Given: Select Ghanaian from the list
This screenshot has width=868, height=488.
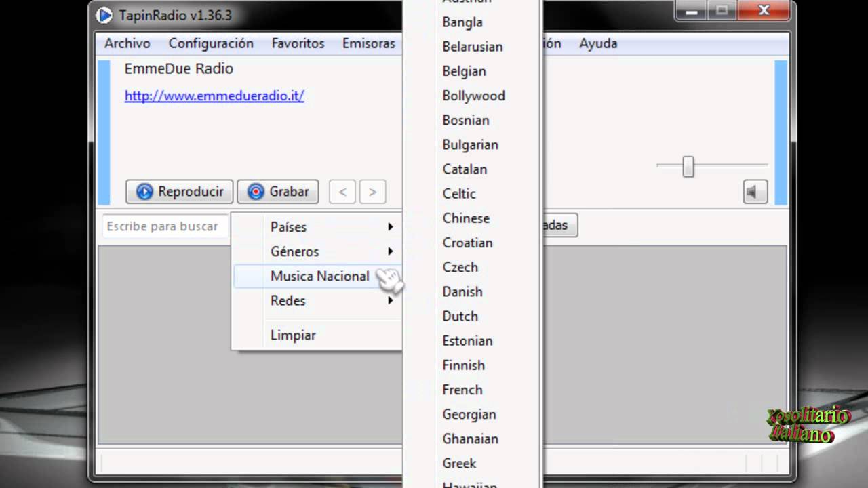Looking at the screenshot, I should point(472,439).
